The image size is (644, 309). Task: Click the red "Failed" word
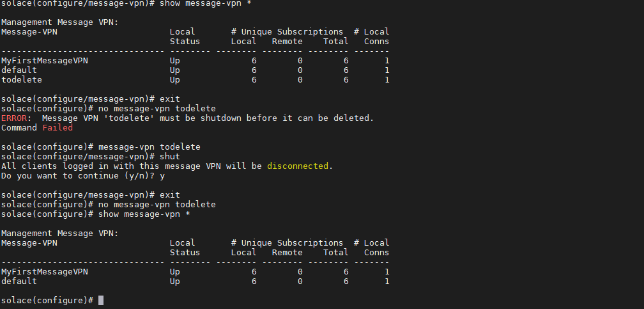(x=57, y=128)
